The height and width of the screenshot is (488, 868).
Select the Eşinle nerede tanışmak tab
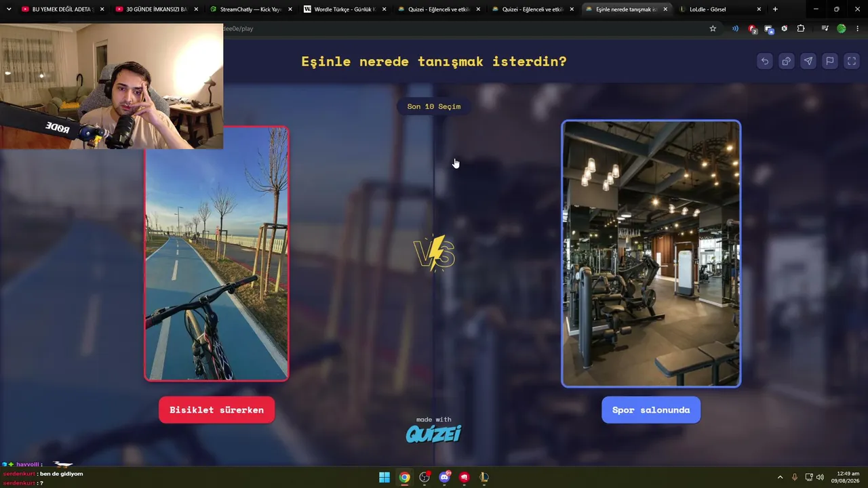coord(626,9)
